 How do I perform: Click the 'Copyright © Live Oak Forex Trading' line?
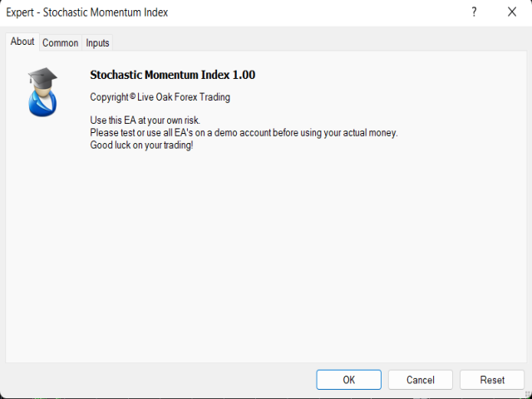pyautogui.click(x=160, y=97)
